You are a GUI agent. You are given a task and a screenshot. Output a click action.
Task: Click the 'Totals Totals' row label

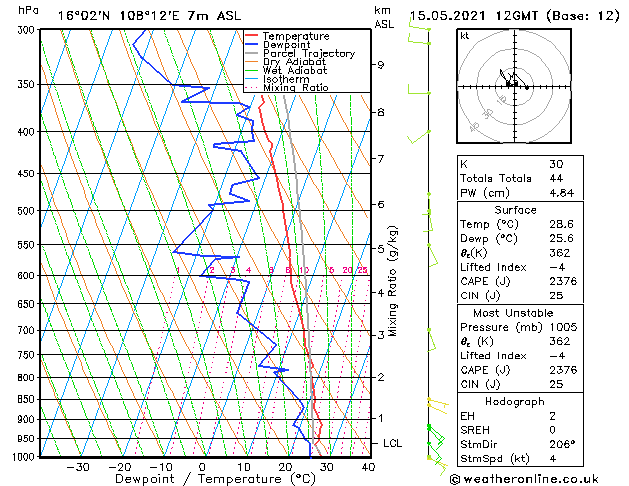(496, 178)
